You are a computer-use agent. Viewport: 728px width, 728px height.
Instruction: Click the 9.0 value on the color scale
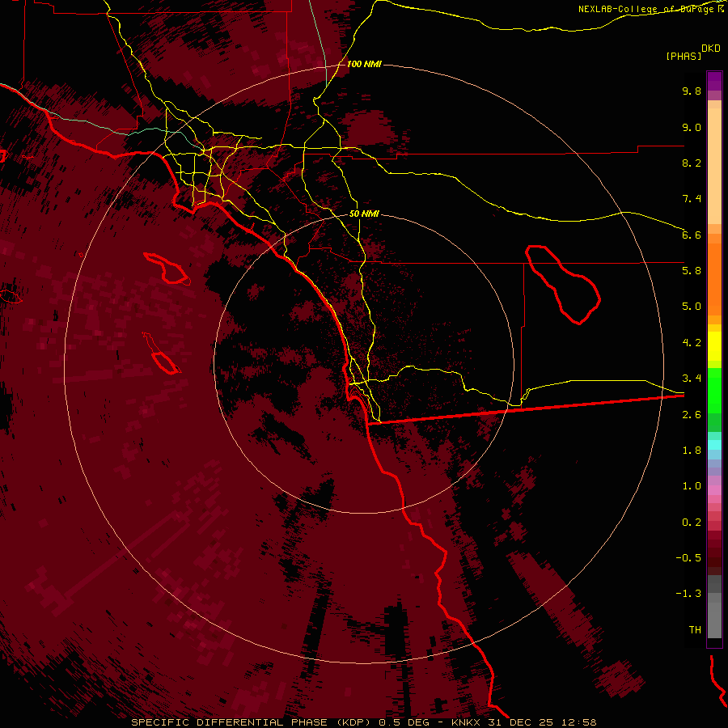(x=692, y=127)
